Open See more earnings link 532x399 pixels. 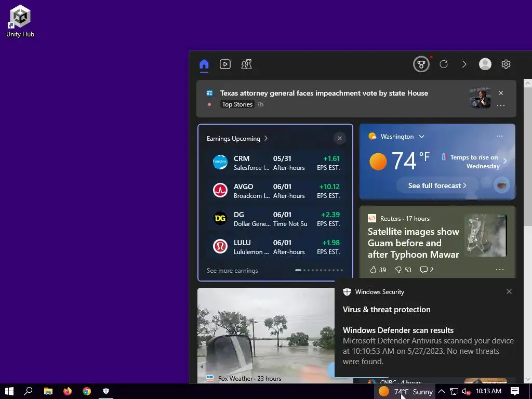tap(232, 270)
